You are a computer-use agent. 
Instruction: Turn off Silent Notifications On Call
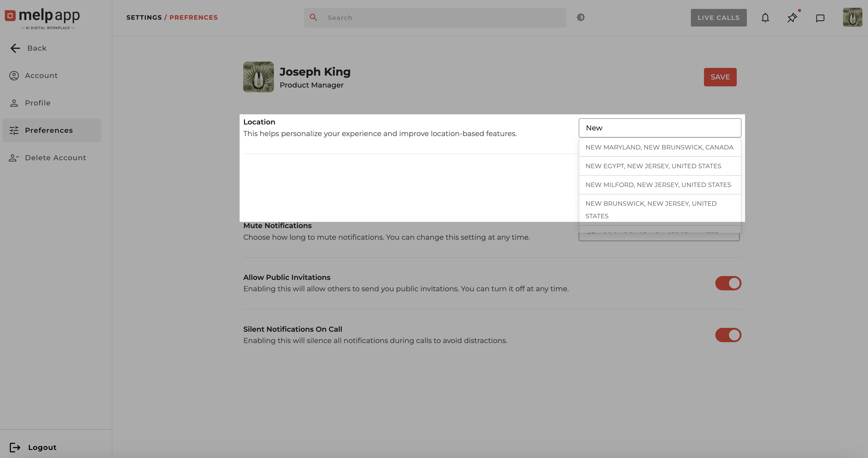(x=728, y=335)
